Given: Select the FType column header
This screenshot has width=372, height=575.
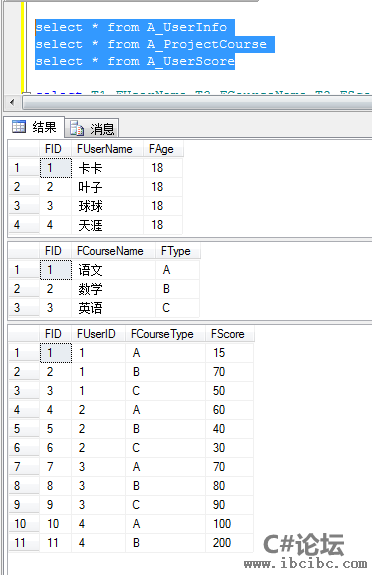Looking at the screenshot, I should click(178, 251).
